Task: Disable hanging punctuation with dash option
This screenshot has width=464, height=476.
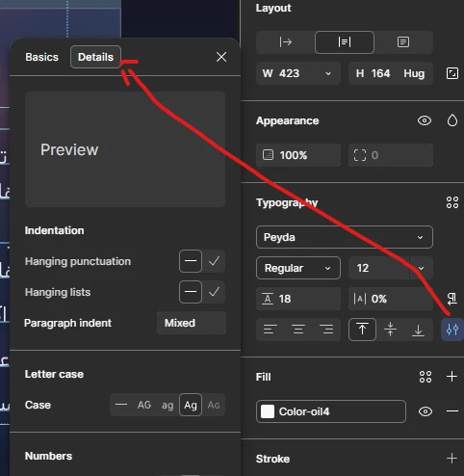Action: 191,261
